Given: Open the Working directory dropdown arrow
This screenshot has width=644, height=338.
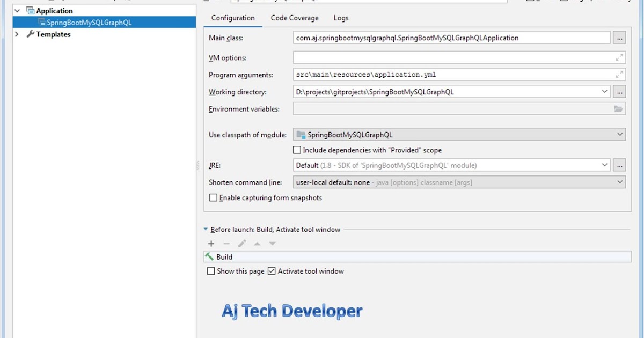Looking at the screenshot, I should coord(605,92).
